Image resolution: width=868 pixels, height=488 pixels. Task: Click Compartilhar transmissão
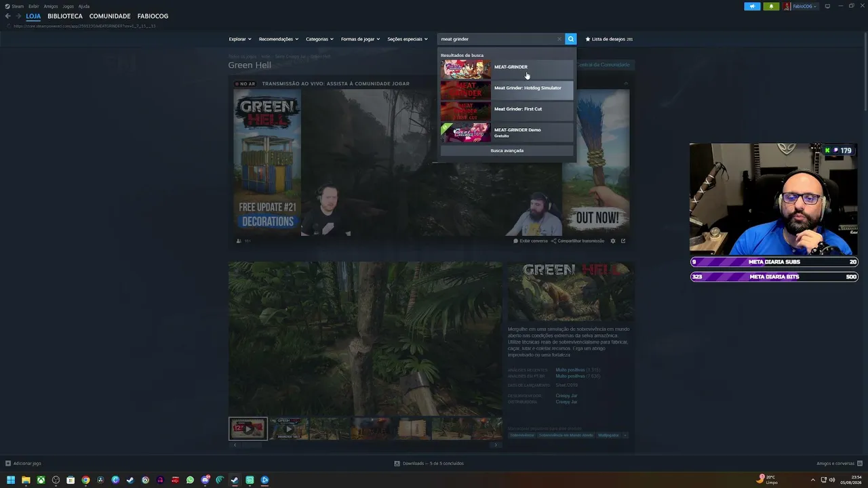click(x=578, y=241)
